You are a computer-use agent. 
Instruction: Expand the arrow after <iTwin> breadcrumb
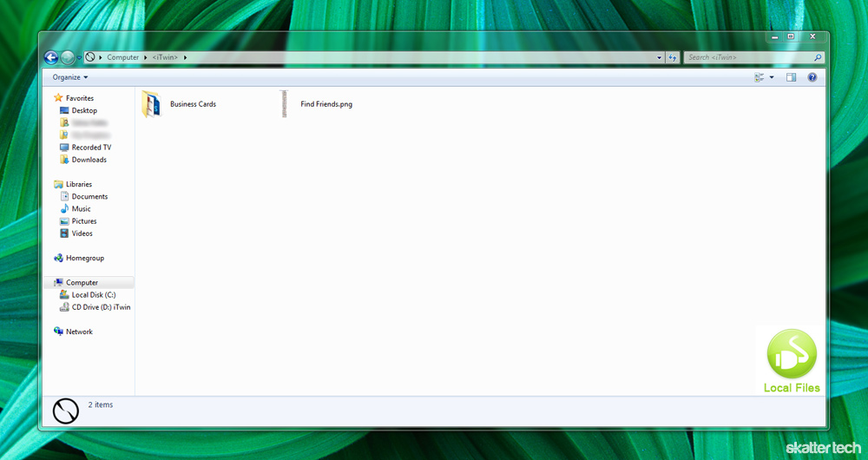click(186, 57)
